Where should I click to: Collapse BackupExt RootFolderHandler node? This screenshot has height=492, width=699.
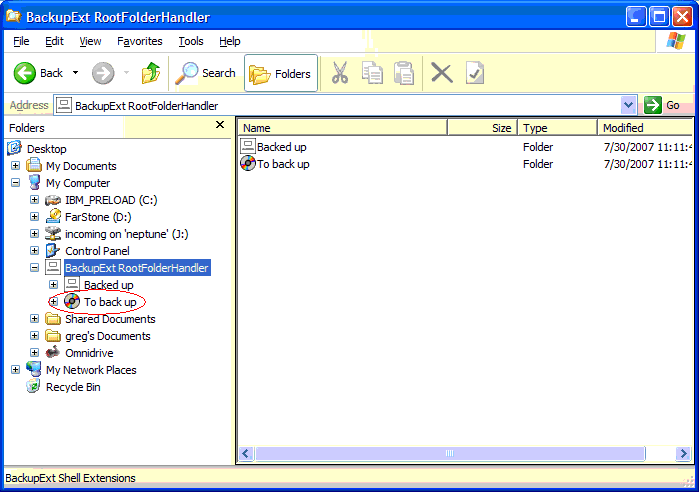pos(34,268)
